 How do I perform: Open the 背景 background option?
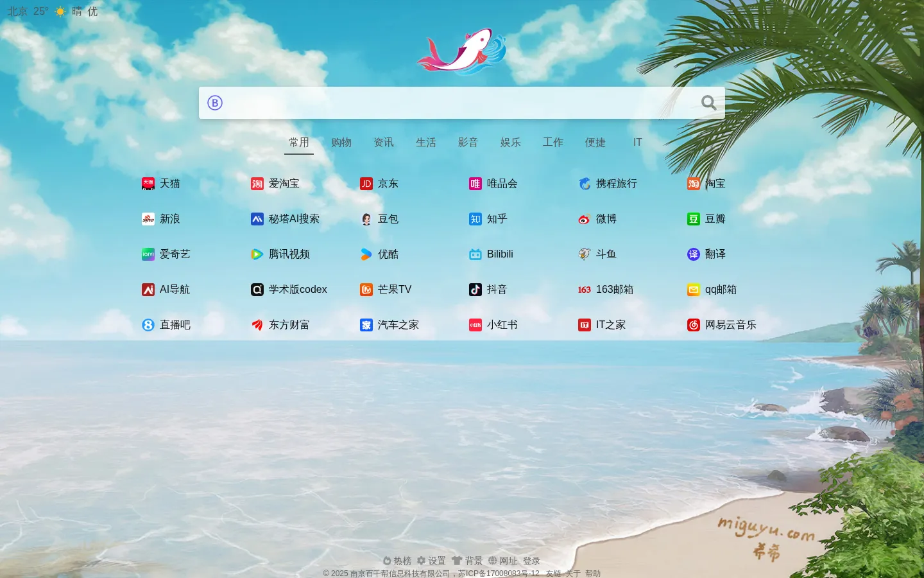tap(467, 561)
